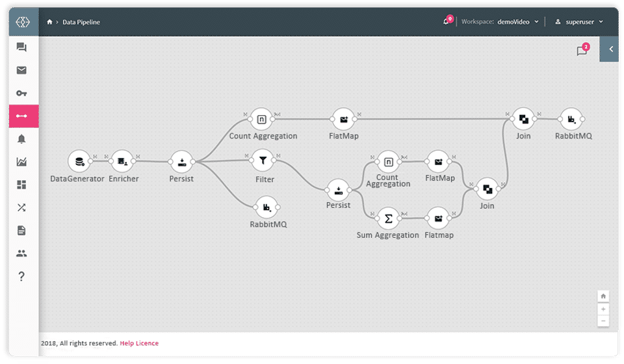
Task: Click the application logo in top-left corner
Action: pyautogui.click(x=23, y=22)
